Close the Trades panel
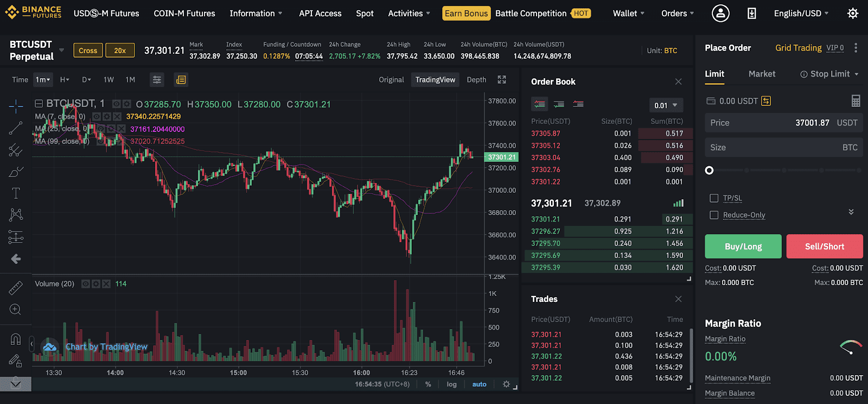868x404 pixels. coord(678,299)
